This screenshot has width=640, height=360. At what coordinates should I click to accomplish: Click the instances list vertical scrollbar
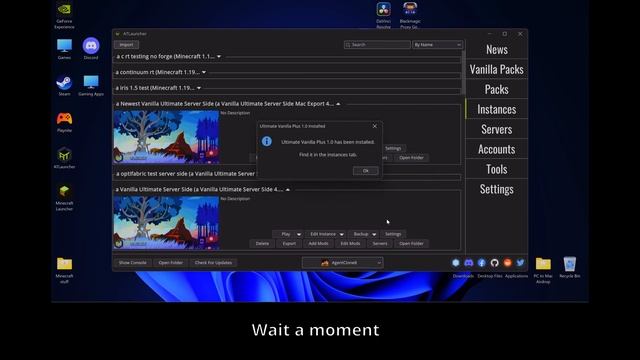(x=463, y=72)
